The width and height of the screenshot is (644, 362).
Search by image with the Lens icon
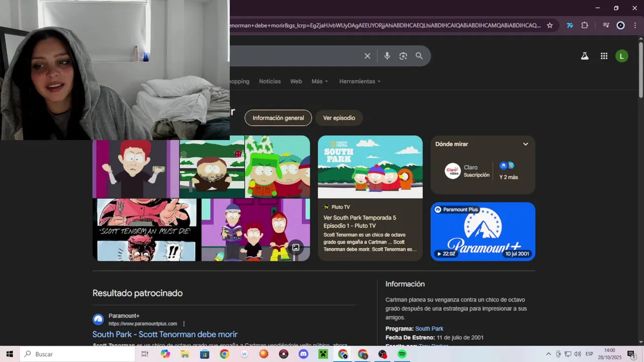pos(403,56)
